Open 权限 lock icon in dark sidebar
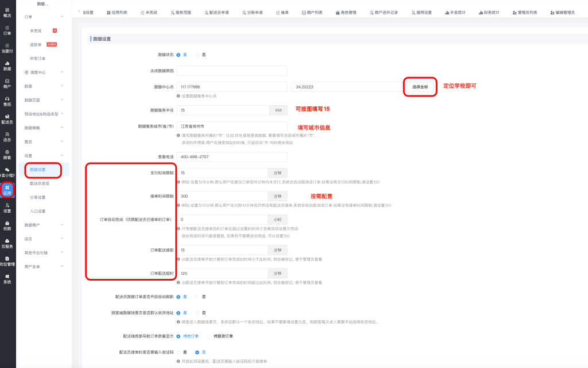Screen dimensions: 588x368 tap(7, 225)
